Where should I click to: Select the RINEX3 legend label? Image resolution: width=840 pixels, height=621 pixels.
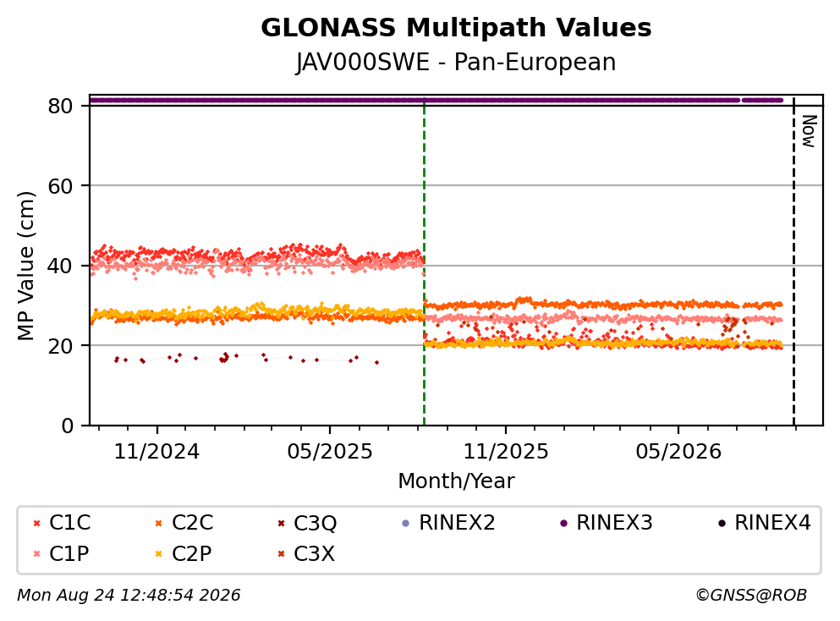(614, 523)
